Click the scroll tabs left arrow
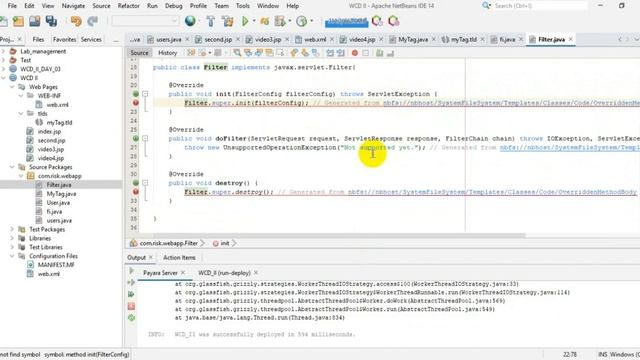The height and width of the screenshot is (360, 640). point(620,40)
